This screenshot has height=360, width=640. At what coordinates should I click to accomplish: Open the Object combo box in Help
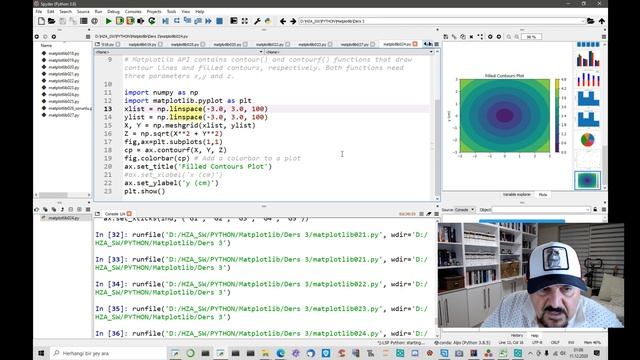pyautogui.click(x=541, y=209)
